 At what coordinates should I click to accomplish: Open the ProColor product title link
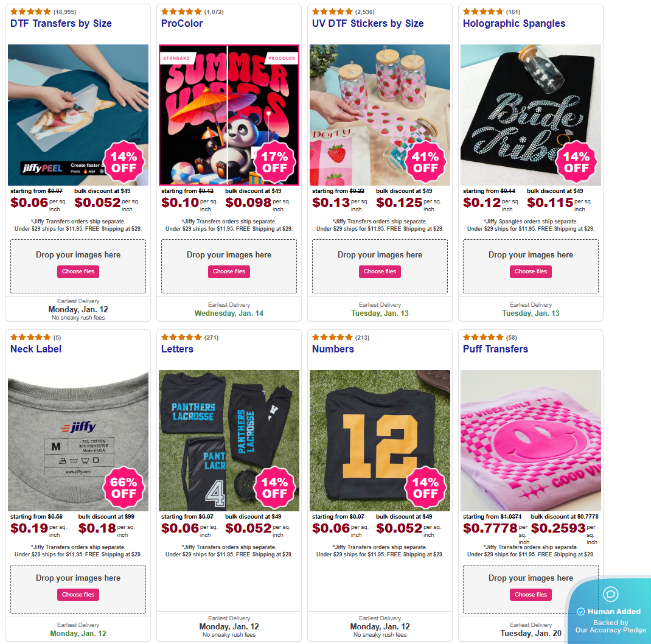[182, 24]
